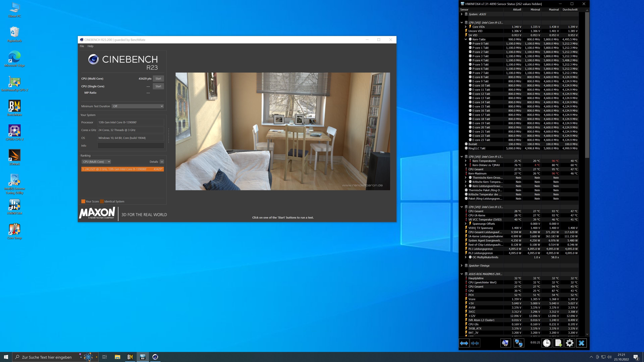
Task: Click the Cinebench Info text field
Action: (x=131, y=146)
